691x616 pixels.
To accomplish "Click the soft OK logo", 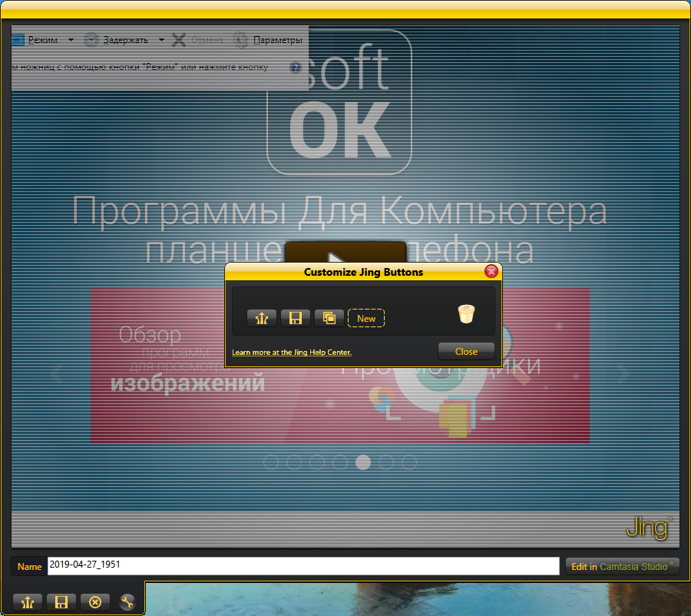I will (x=339, y=102).
